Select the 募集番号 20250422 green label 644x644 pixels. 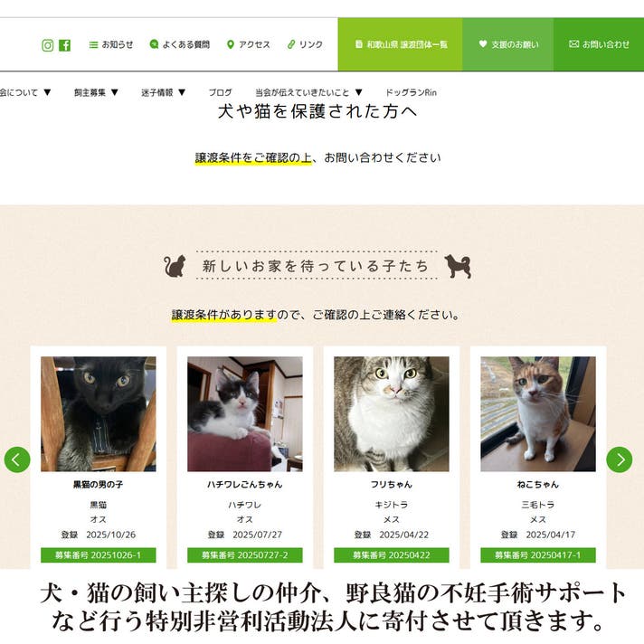point(392,555)
